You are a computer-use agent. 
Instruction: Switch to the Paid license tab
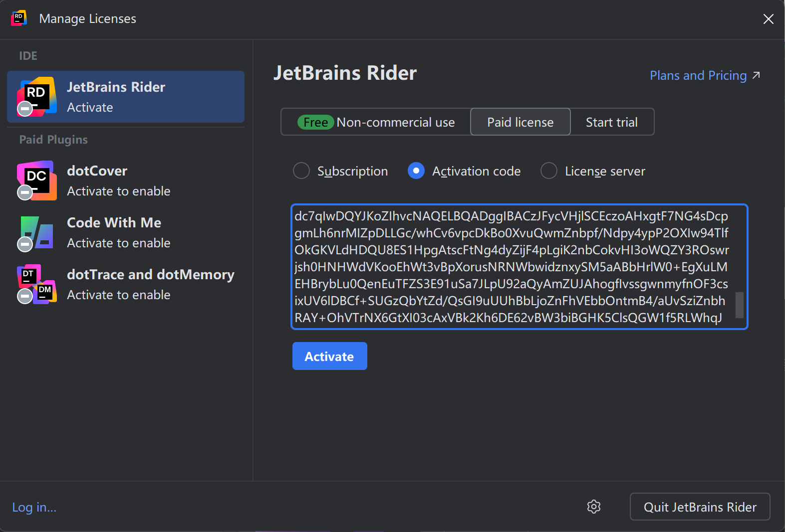[521, 122]
